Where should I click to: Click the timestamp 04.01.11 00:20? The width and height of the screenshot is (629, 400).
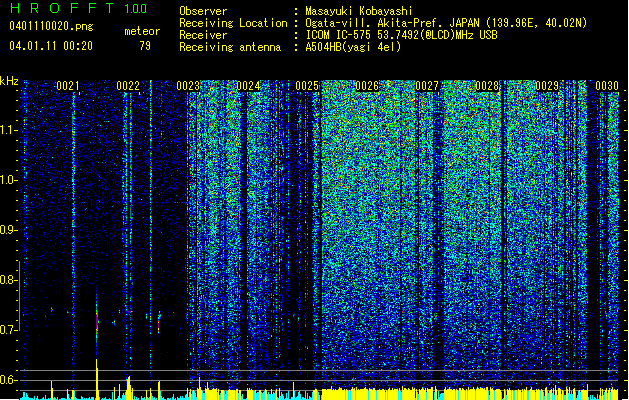[x=51, y=46]
